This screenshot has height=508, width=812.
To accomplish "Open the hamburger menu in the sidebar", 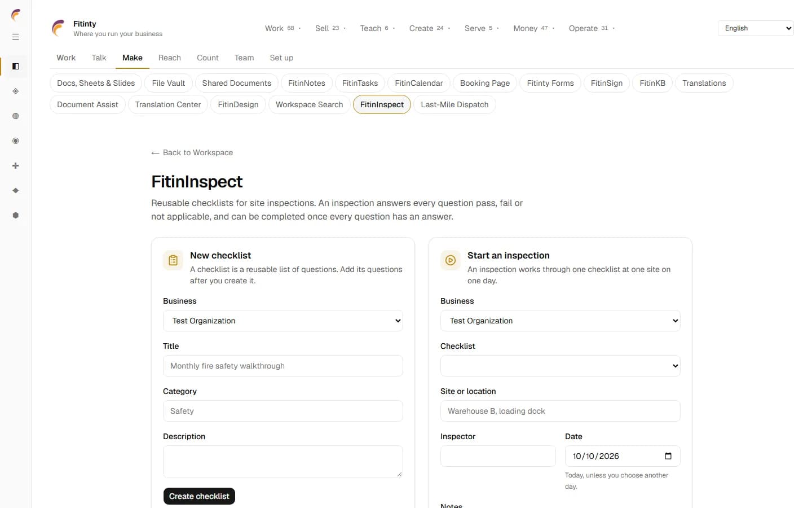I will [x=16, y=37].
